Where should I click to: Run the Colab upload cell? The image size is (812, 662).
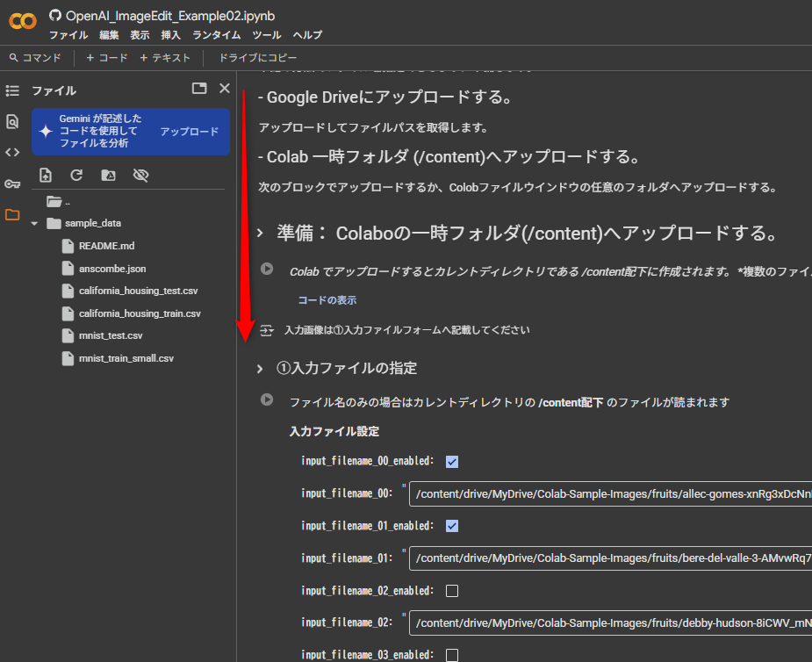point(267,269)
